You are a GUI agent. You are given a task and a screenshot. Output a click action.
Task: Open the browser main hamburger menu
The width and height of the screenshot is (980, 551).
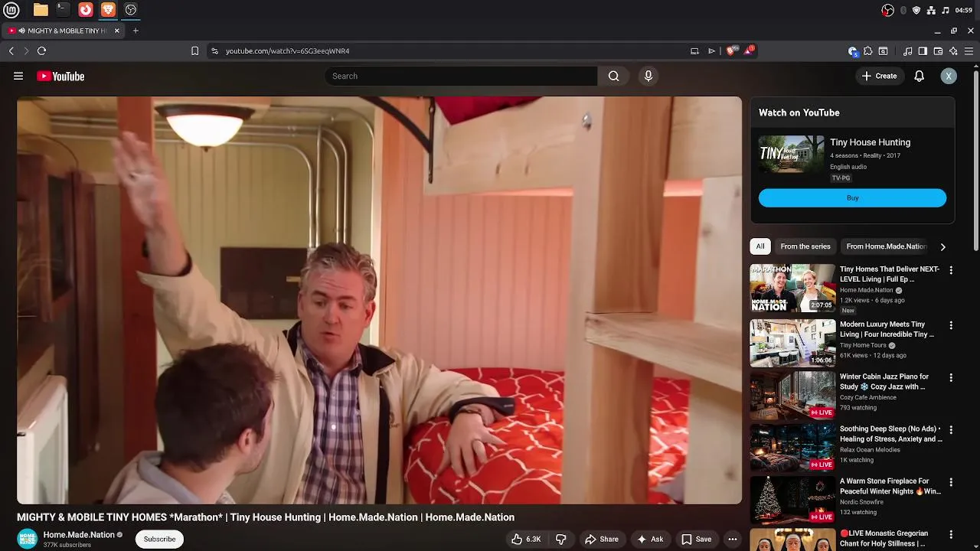969,51
